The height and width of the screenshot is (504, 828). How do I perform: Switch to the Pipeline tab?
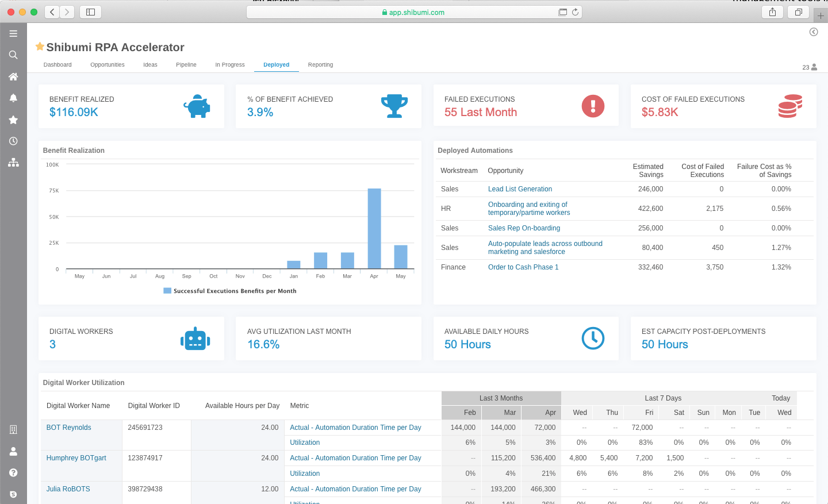tap(186, 65)
